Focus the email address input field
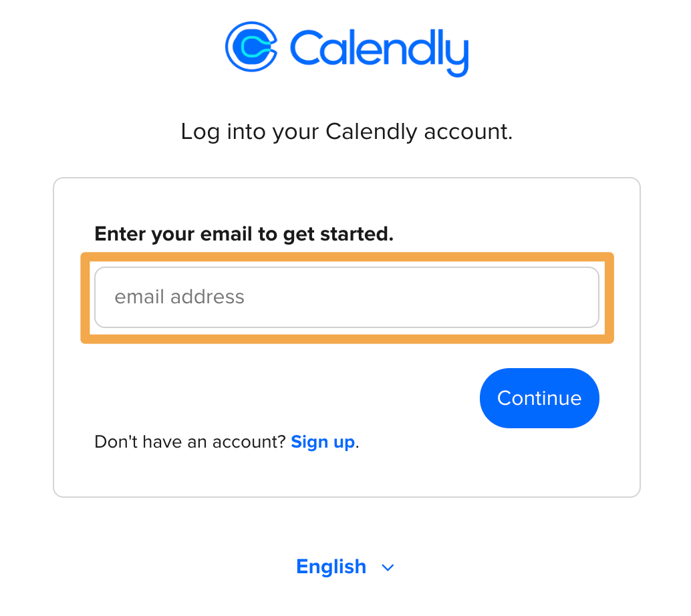 346,297
